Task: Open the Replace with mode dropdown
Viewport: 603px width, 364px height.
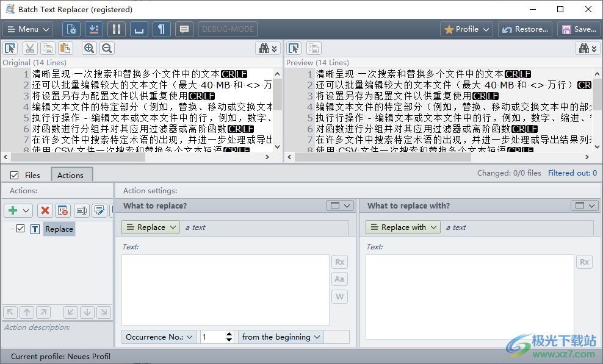Action: click(x=403, y=227)
